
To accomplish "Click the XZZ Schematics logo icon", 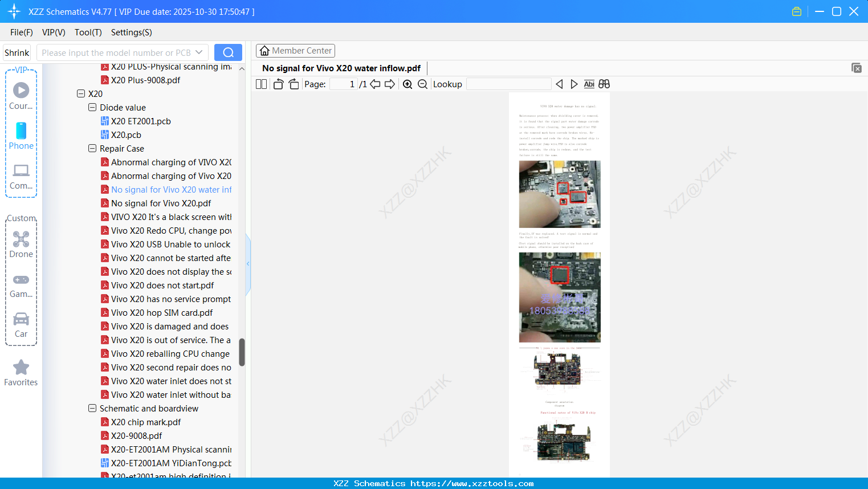I will point(14,11).
